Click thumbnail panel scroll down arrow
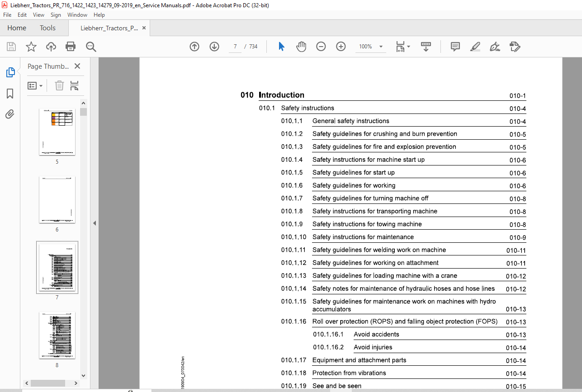 point(83,375)
